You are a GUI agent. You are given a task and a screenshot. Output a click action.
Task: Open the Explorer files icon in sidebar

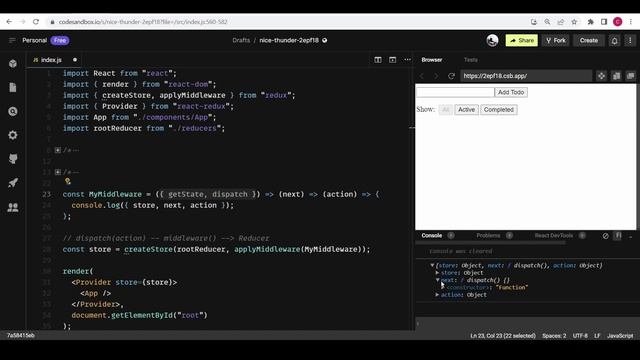[13, 87]
